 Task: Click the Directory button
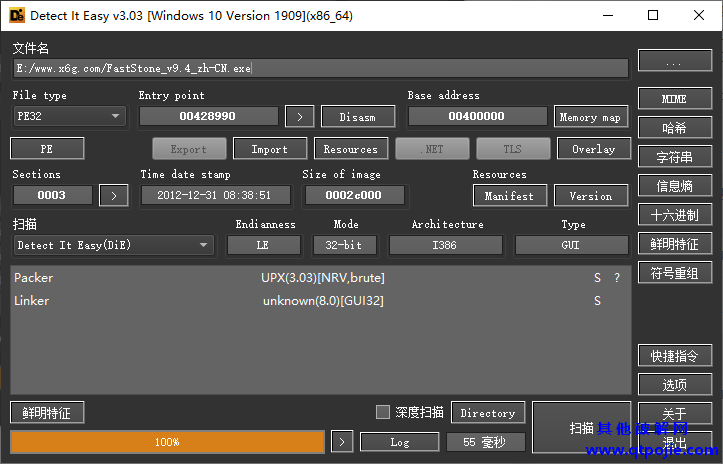(x=488, y=412)
